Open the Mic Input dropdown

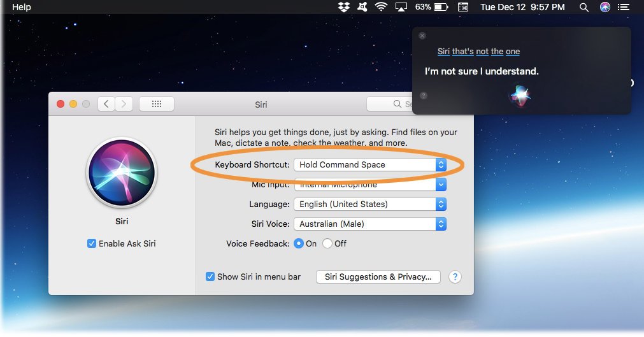(370, 185)
